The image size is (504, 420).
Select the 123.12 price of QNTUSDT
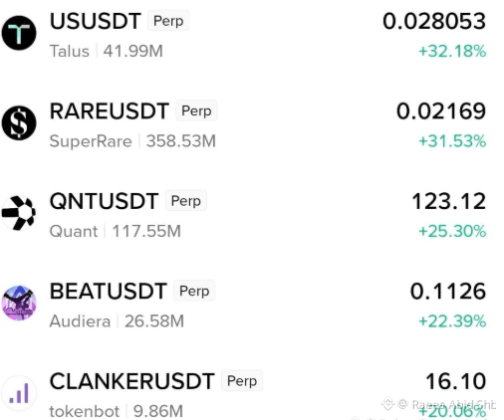pos(449,201)
